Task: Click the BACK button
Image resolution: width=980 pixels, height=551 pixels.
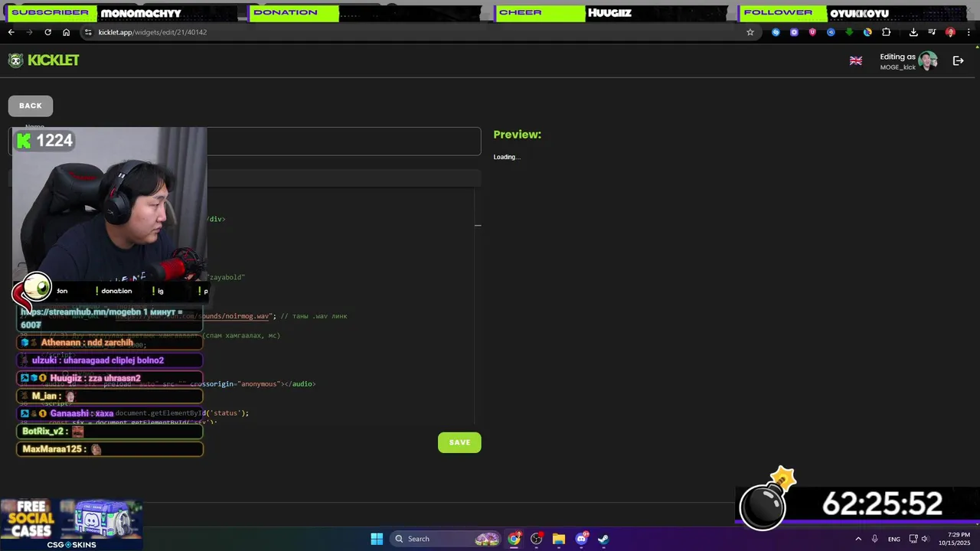Action: [31, 106]
